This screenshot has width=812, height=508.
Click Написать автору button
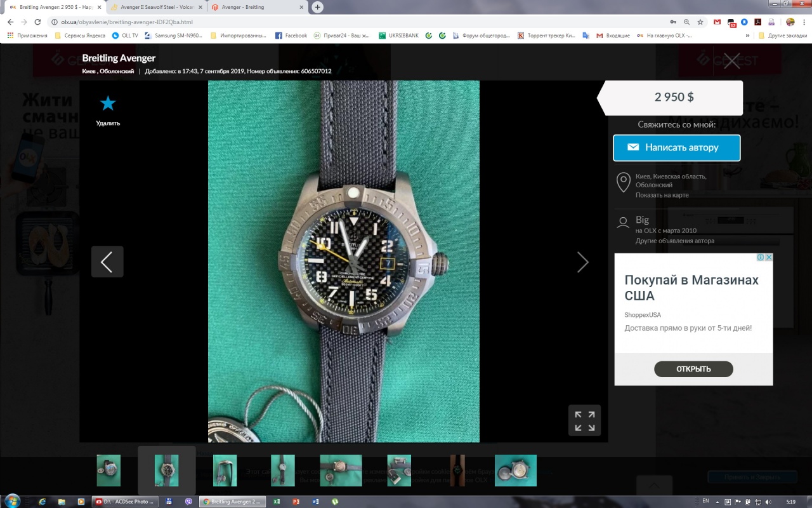(x=676, y=147)
